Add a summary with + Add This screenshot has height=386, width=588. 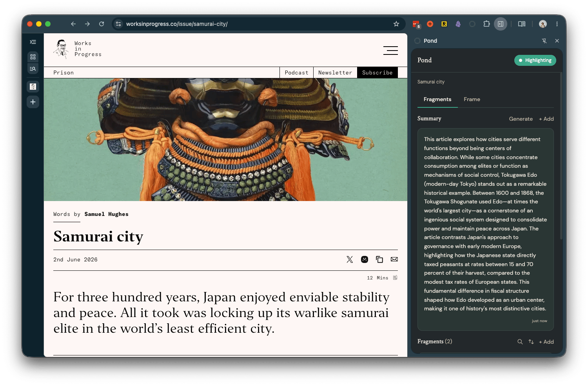(546, 119)
